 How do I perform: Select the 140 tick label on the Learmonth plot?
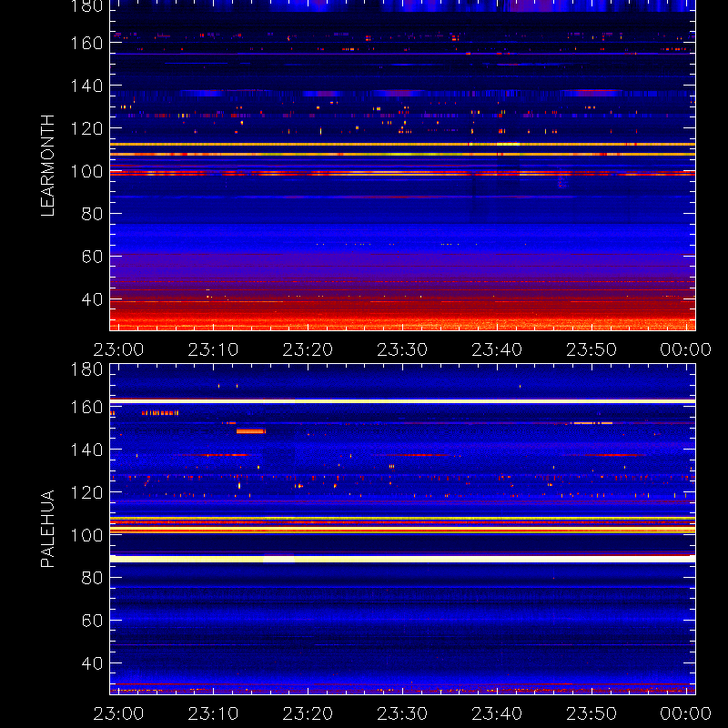(86, 86)
